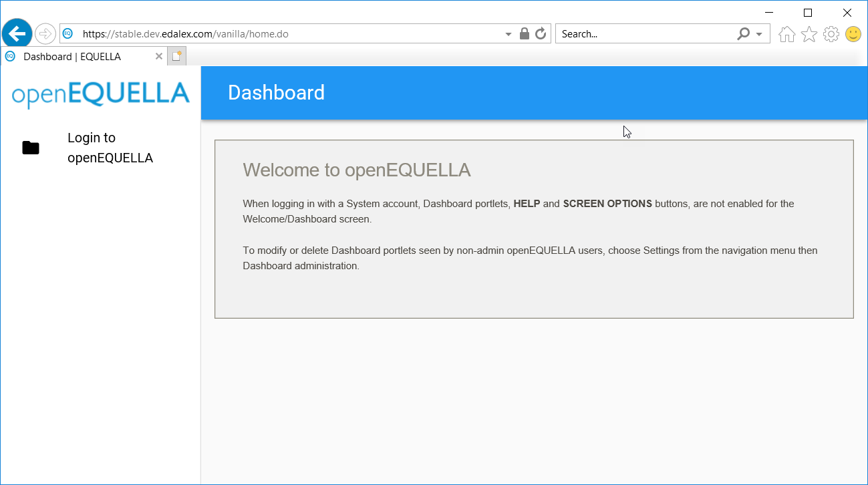Click the lock security icon in address bar
The image size is (868, 485).
click(525, 33)
